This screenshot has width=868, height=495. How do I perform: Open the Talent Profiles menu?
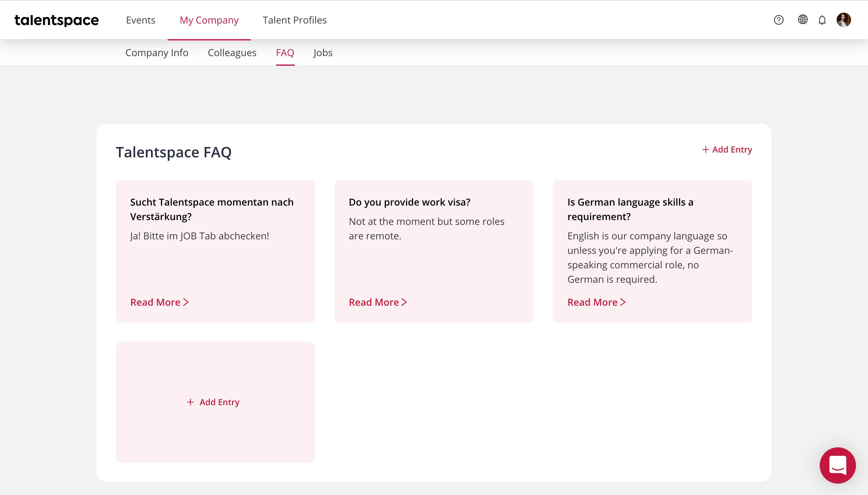click(x=295, y=20)
